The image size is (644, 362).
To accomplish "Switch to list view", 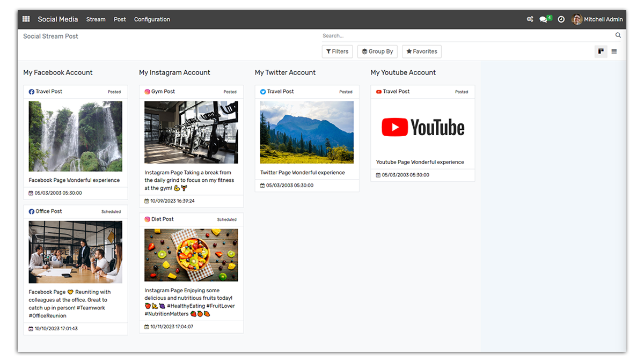I will 614,51.
